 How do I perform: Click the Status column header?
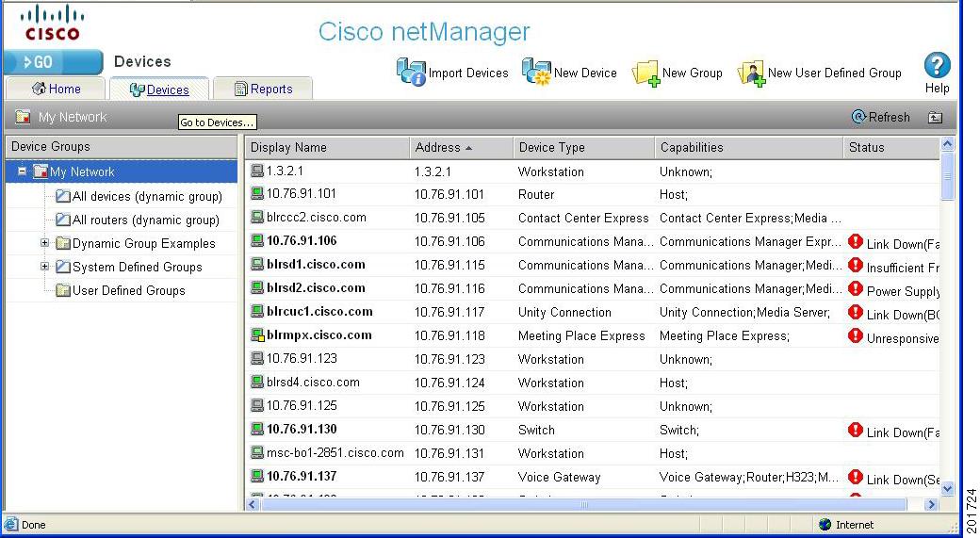pyautogui.click(x=891, y=148)
